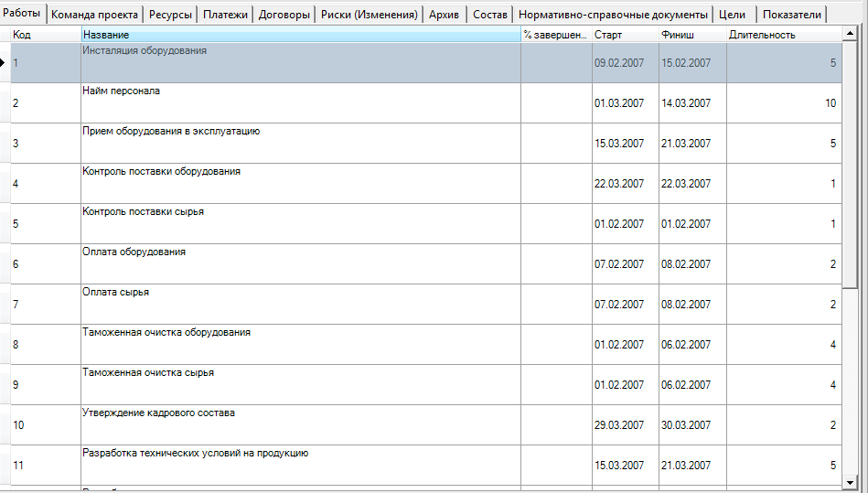Switch to the Ресурсы tab
The width and height of the screenshot is (868, 493).
(x=170, y=15)
